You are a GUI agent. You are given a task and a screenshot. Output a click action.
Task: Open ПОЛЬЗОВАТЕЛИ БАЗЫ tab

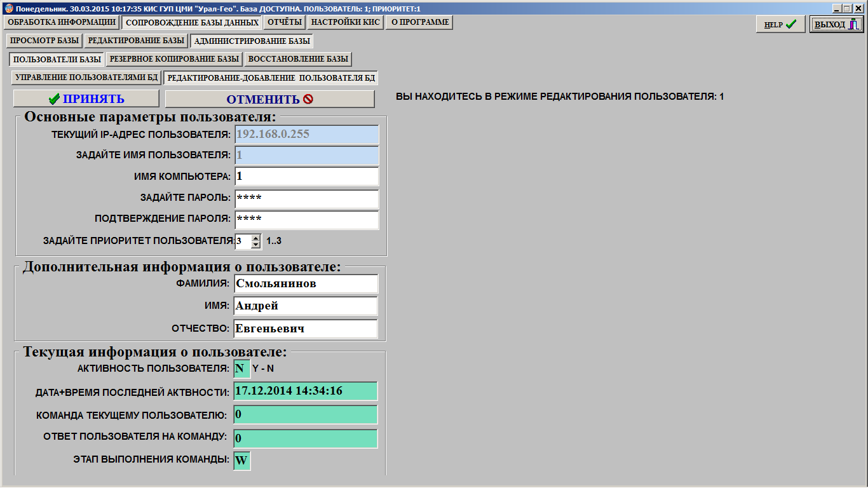coord(57,60)
